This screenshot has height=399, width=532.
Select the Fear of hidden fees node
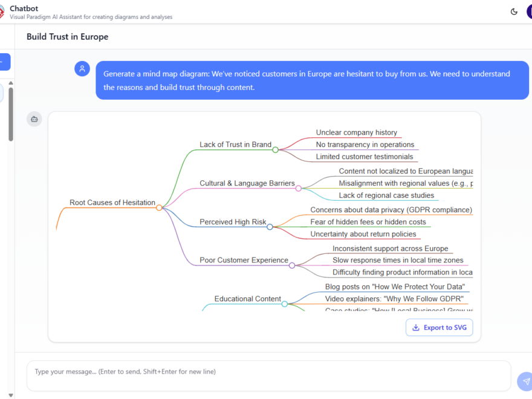(368, 222)
